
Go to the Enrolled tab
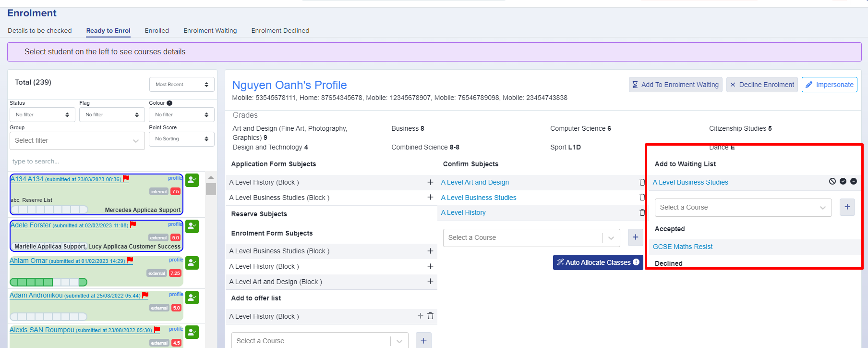pos(157,30)
